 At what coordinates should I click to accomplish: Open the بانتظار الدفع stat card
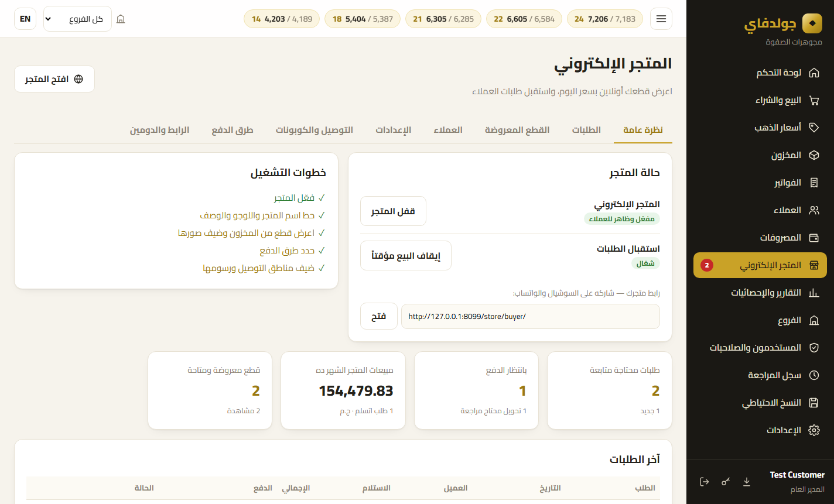coord(476,390)
